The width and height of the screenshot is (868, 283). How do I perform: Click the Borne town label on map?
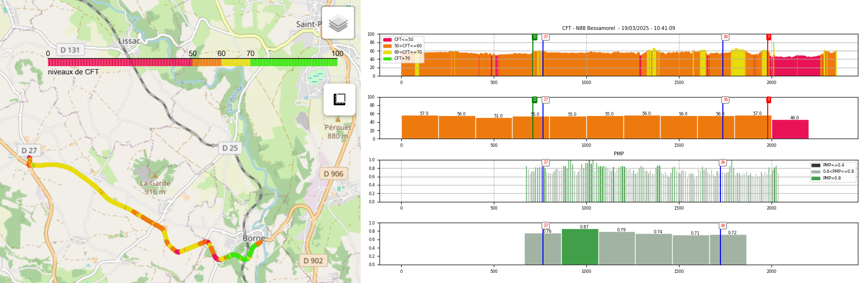click(254, 238)
